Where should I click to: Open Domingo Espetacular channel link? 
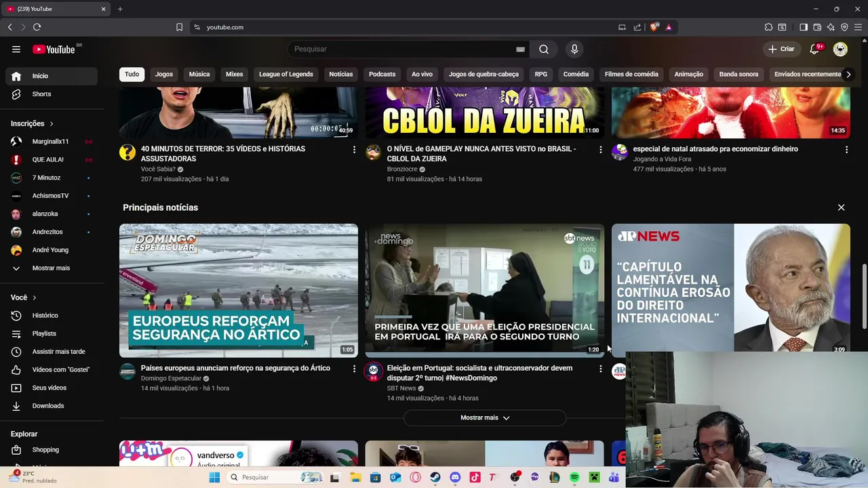(171, 379)
